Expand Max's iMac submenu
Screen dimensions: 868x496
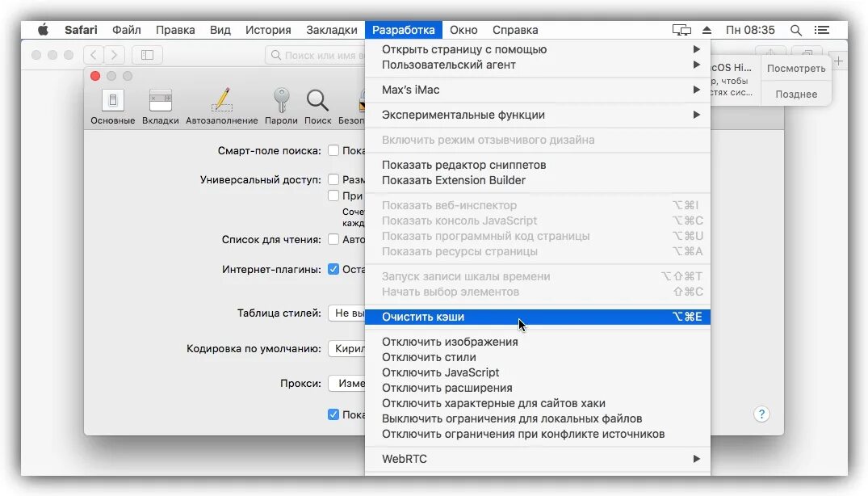pos(538,90)
